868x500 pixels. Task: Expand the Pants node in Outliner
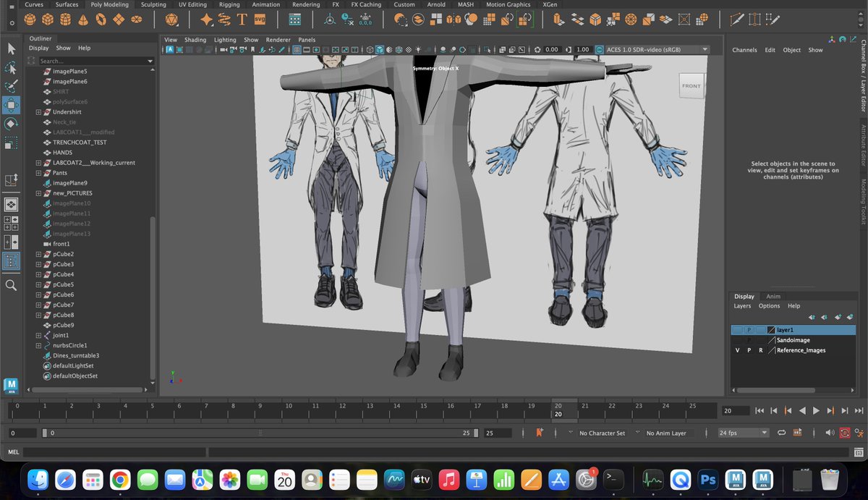(x=38, y=173)
